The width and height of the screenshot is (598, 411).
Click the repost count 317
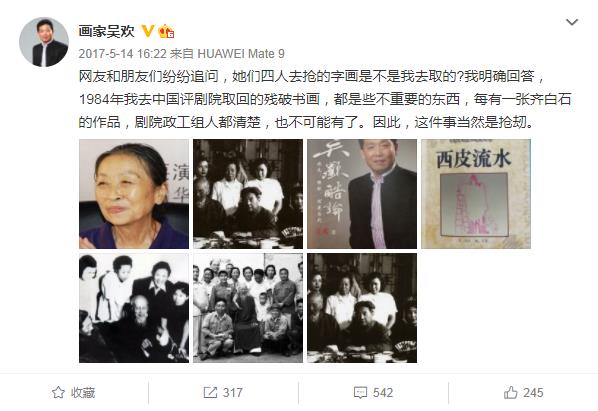pyautogui.click(x=233, y=393)
